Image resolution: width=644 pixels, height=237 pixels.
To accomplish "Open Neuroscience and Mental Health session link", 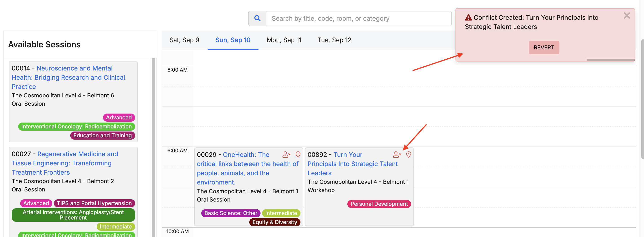I will (68, 77).
